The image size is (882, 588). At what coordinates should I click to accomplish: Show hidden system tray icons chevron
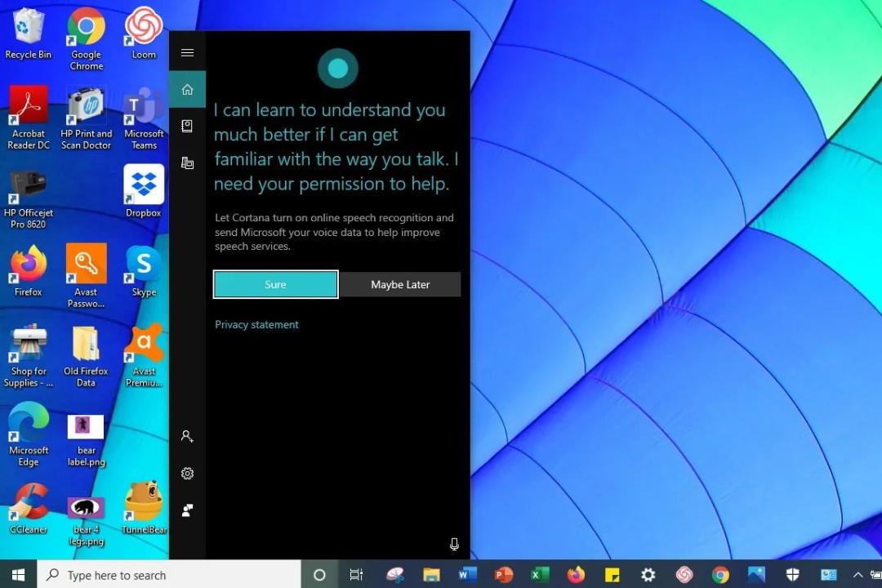click(x=857, y=574)
